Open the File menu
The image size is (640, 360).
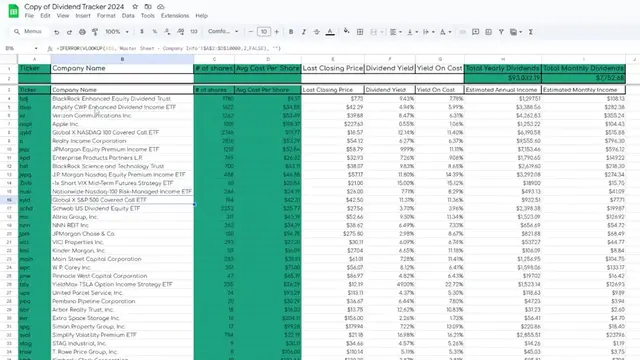(x=29, y=16)
